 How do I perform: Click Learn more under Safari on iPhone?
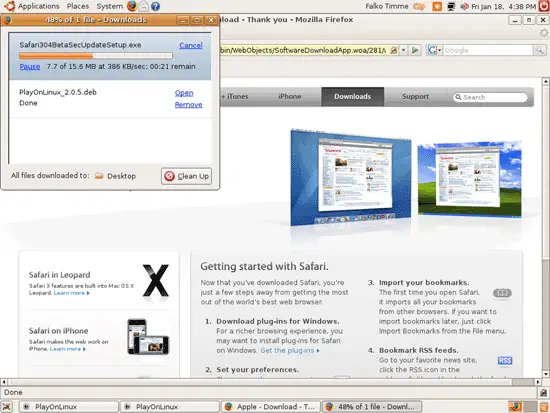[68, 349]
